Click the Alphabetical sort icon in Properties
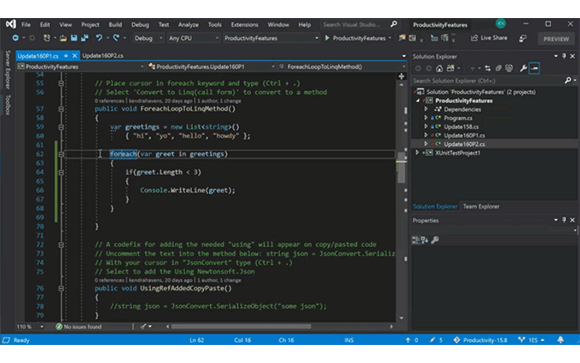This screenshot has width=580, height=363. [424, 240]
